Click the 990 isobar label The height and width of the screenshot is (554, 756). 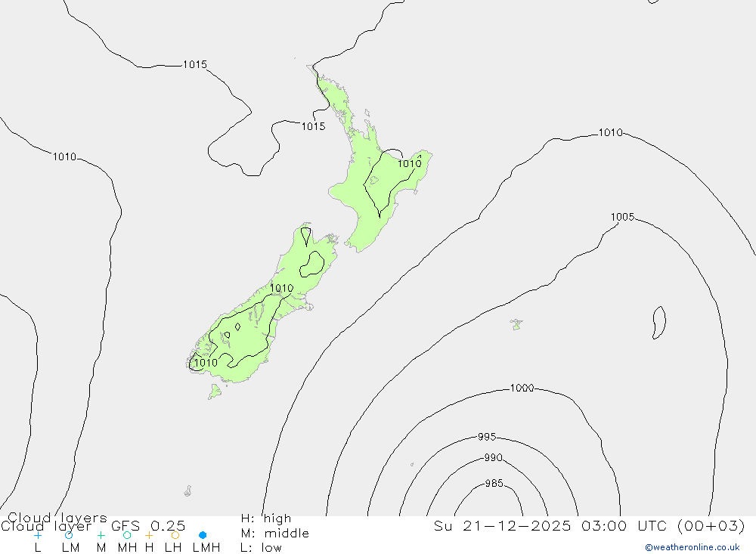(x=493, y=457)
